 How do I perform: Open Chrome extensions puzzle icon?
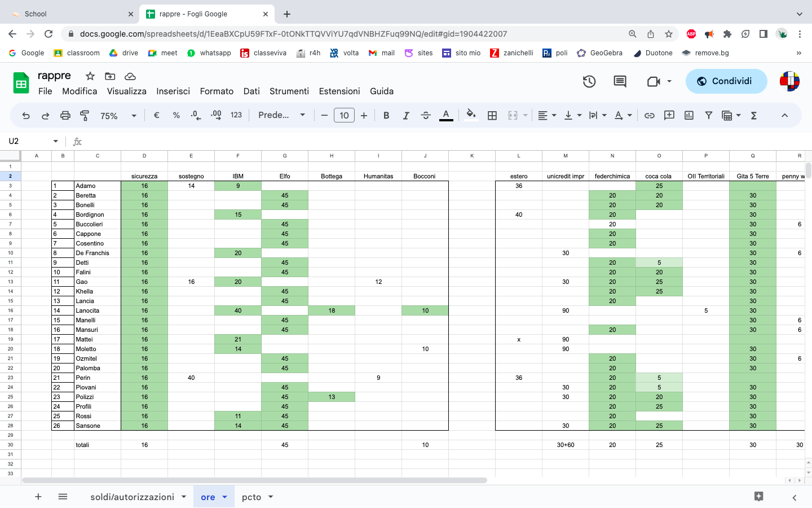coord(727,34)
